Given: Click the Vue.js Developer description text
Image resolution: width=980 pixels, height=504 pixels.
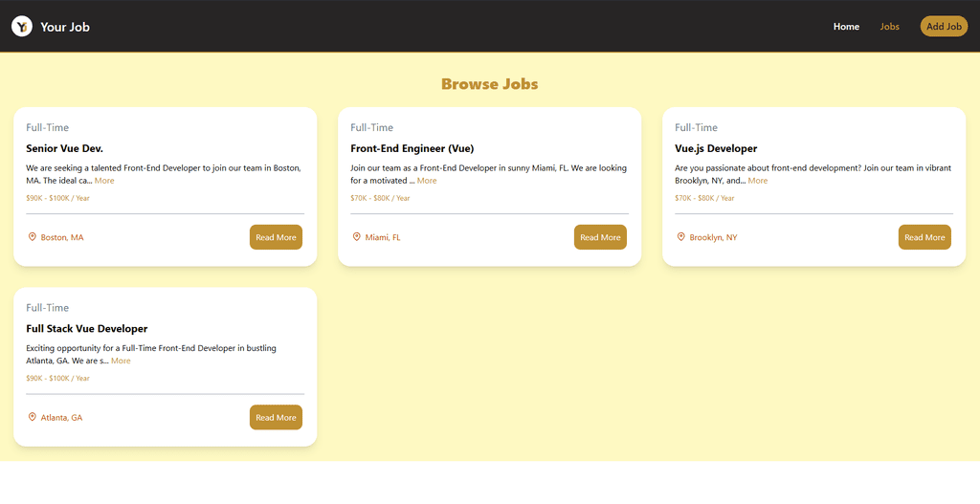Looking at the screenshot, I should pos(813,174).
